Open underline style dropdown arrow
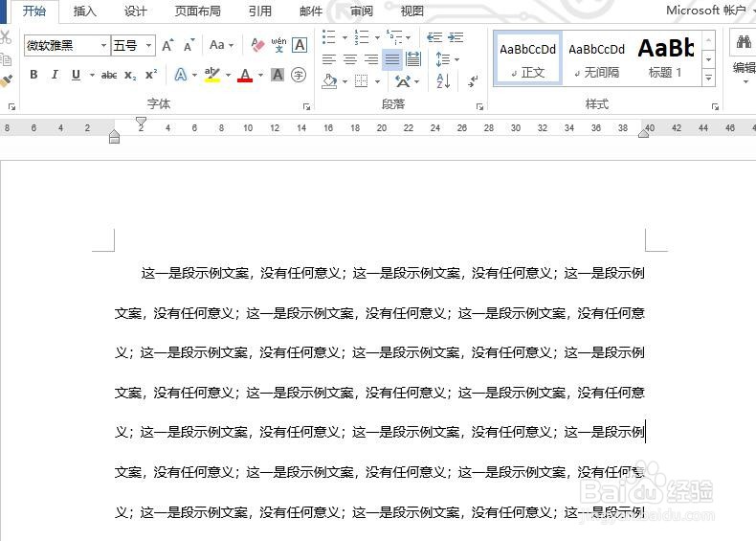The height and width of the screenshot is (541, 756). [92, 75]
